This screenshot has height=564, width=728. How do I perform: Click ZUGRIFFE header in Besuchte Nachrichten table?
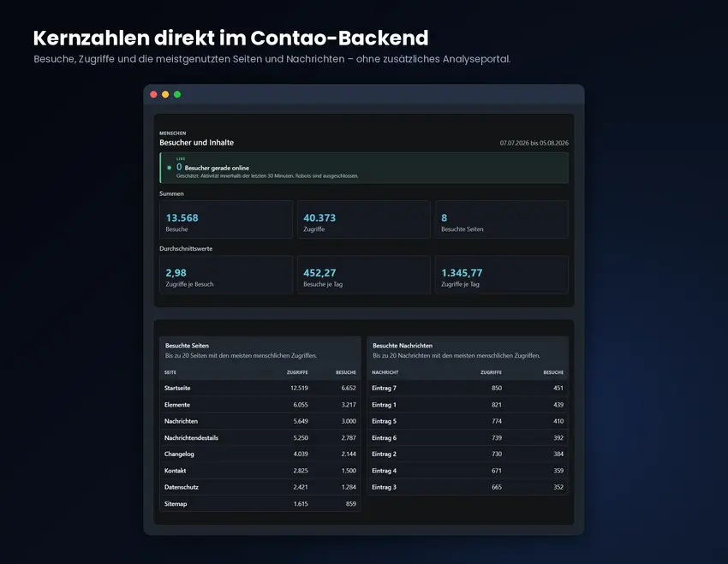492,372
